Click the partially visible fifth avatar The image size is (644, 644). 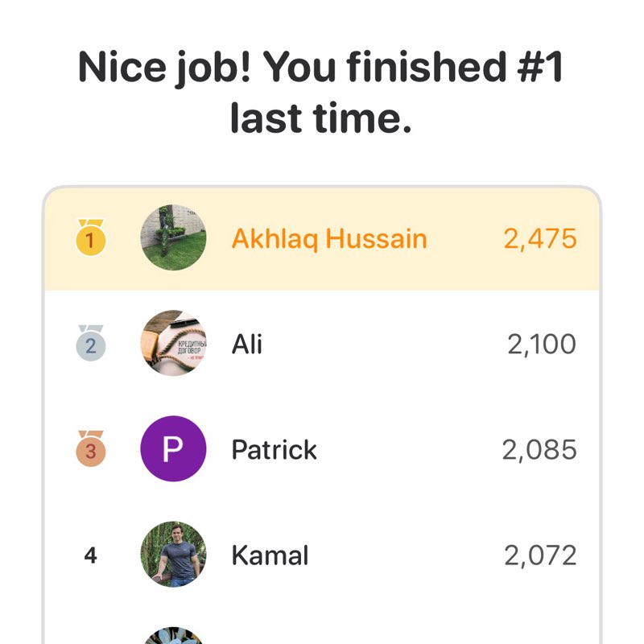(x=173, y=636)
